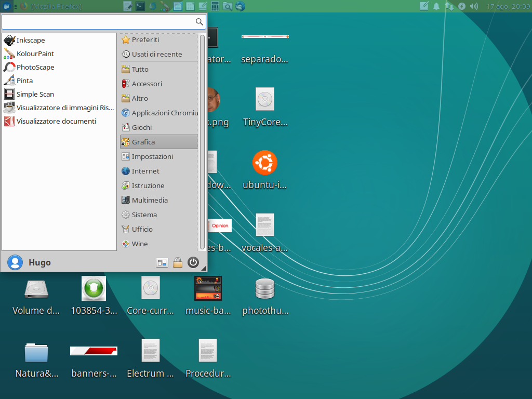Image resolution: width=532 pixels, height=399 pixels.
Task: Select the Multimedia category
Action: pos(159,201)
